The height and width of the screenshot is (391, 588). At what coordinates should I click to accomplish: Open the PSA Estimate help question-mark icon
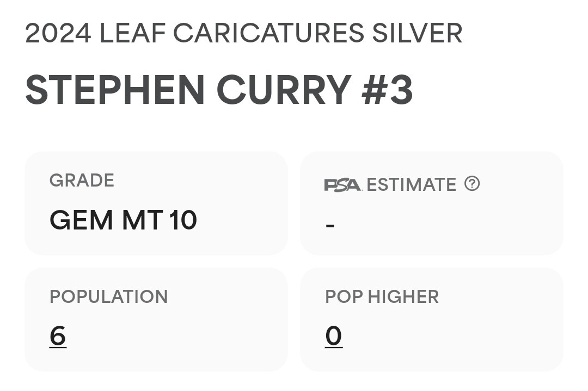471,184
